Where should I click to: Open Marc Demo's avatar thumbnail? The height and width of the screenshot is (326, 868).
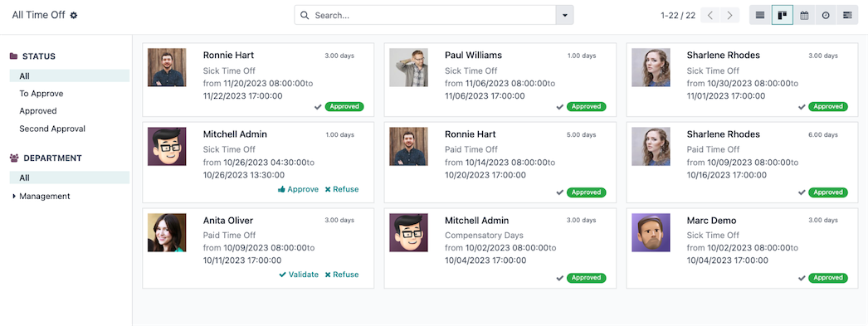pos(651,232)
